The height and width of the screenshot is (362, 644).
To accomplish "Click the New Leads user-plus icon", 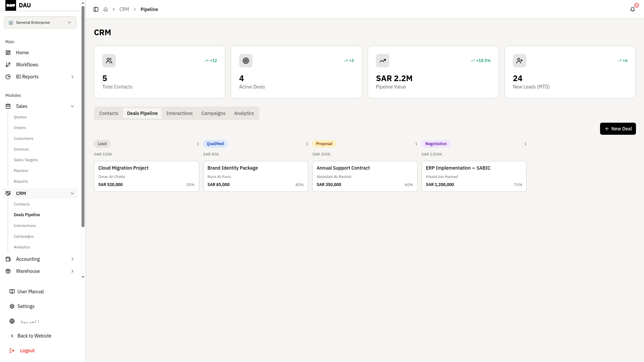I will 520,61.
